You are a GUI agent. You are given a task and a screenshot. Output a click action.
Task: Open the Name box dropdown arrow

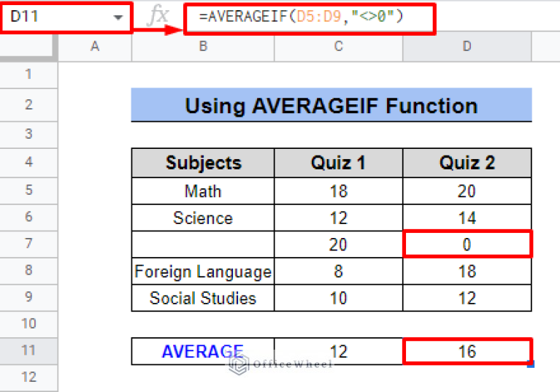click(118, 18)
